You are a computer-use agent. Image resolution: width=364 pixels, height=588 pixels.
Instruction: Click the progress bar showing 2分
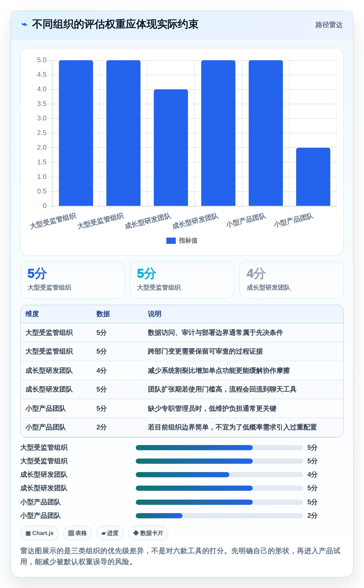(x=219, y=516)
